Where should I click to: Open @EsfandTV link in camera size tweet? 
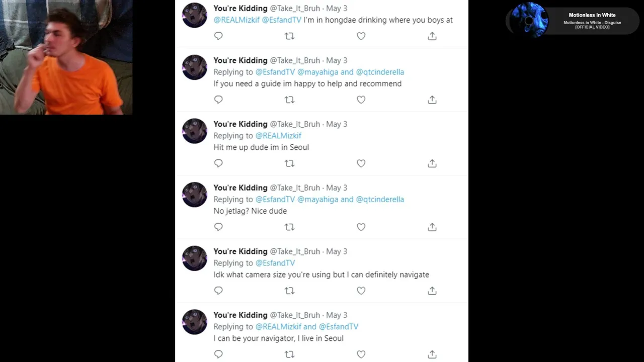(x=275, y=263)
